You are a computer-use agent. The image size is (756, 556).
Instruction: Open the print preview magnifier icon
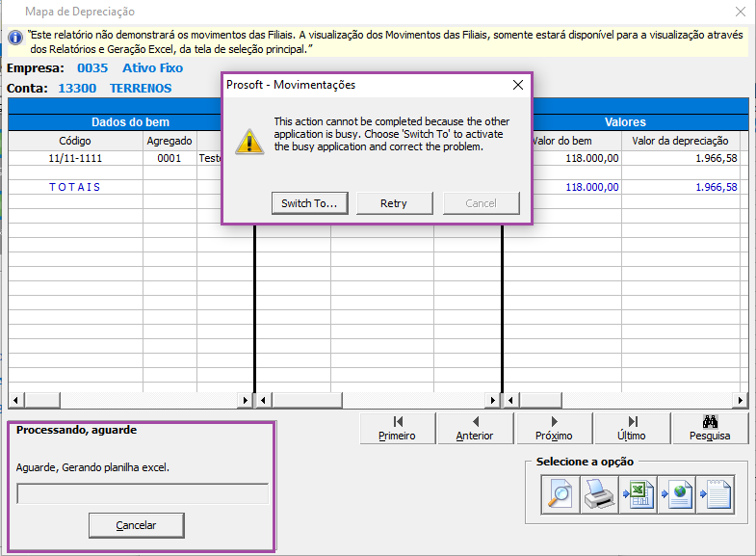pos(560,494)
